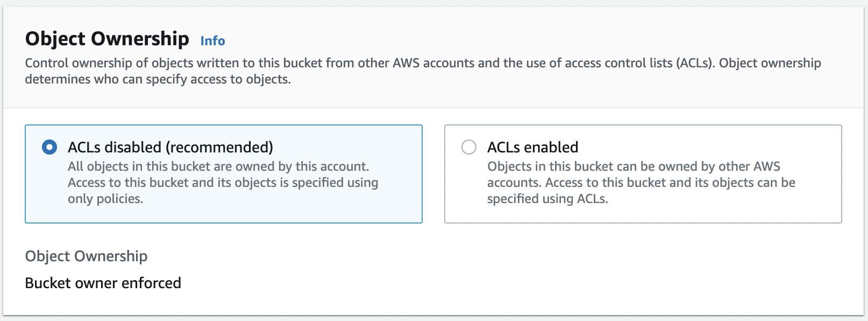Click the ACLs disabled description text

click(x=223, y=183)
